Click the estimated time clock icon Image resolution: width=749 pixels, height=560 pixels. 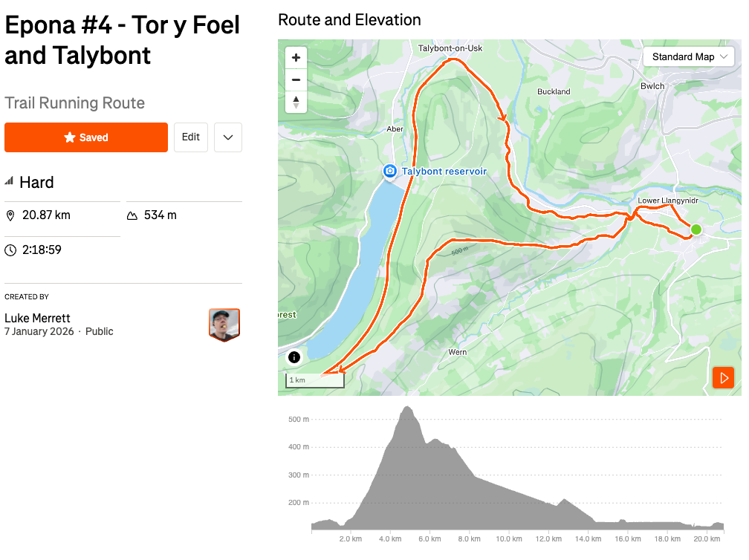pos(10,250)
